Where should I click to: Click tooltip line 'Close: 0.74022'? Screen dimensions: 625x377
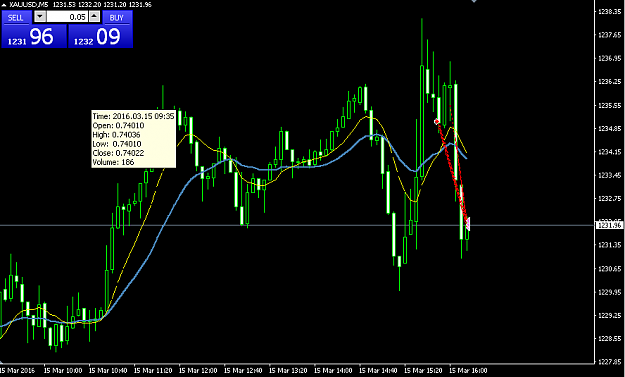[x=118, y=153]
